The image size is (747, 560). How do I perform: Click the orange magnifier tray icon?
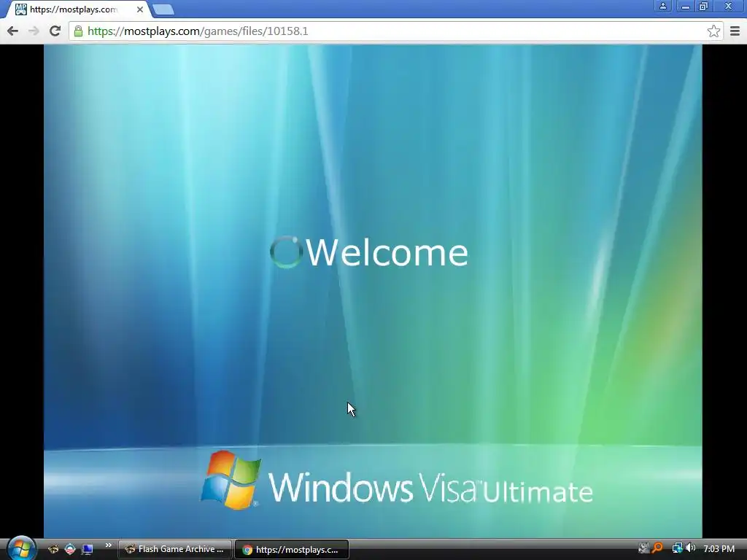[657, 548]
